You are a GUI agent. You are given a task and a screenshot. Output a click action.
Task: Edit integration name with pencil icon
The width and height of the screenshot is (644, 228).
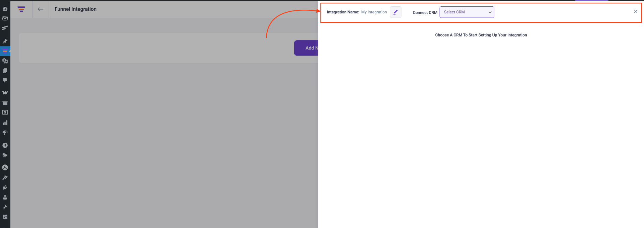click(395, 12)
